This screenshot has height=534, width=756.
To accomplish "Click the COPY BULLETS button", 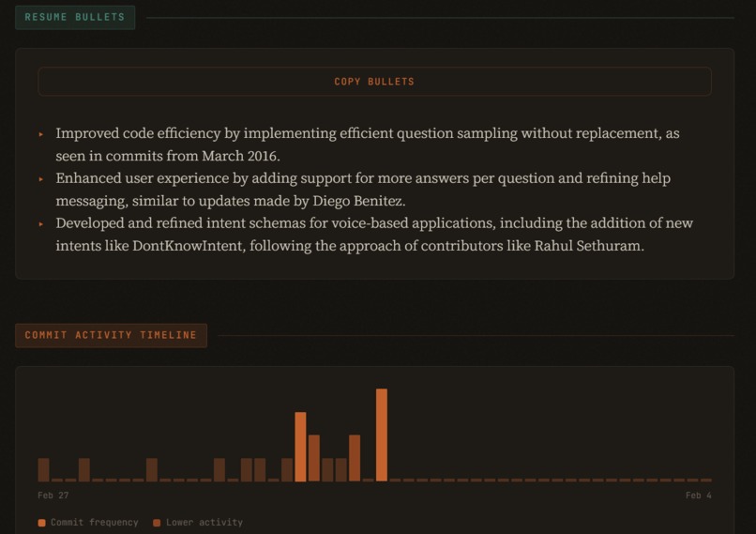I will click(374, 82).
